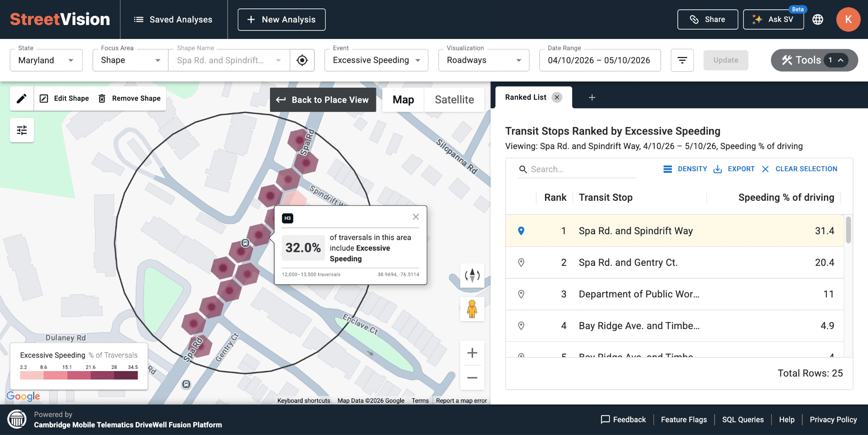Close the H3 speeding popup
Image resolution: width=868 pixels, height=435 pixels.
tap(416, 217)
